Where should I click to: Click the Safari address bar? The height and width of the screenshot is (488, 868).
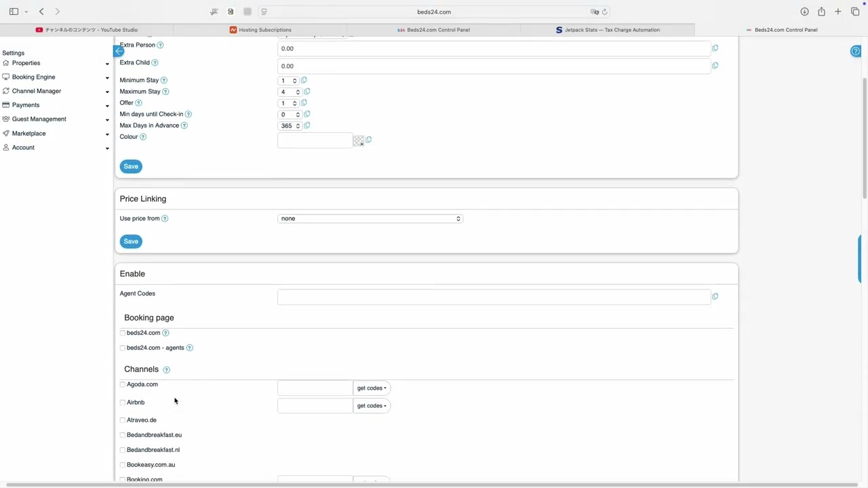coord(434,12)
